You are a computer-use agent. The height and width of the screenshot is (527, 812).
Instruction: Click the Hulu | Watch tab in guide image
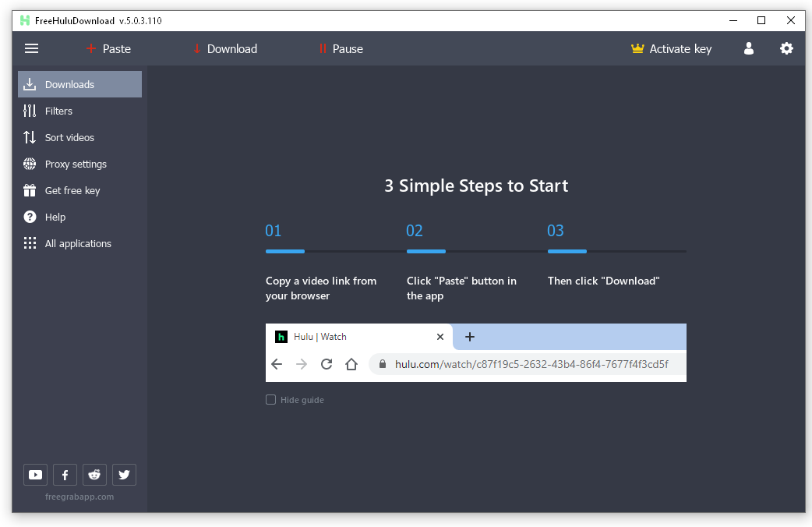coord(359,337)
